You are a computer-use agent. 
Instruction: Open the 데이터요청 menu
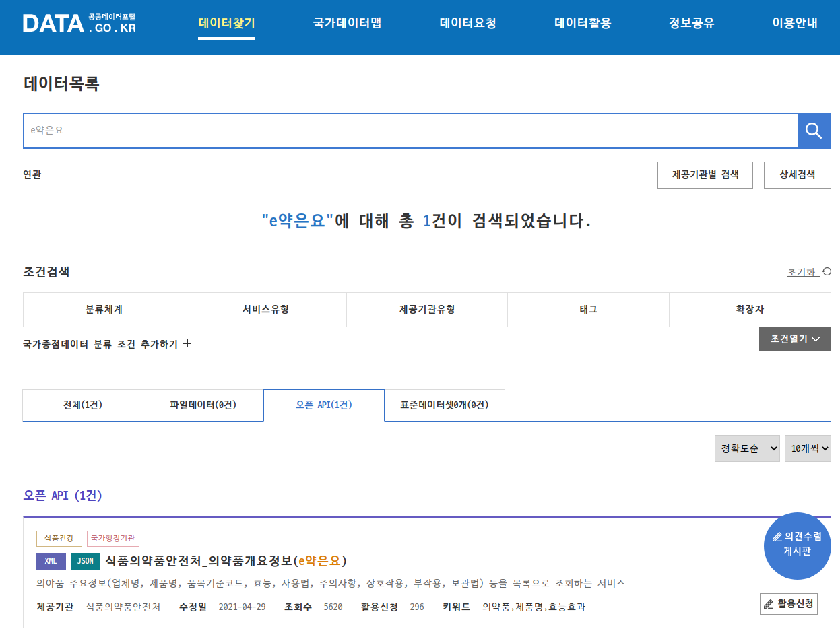[468, 23]
